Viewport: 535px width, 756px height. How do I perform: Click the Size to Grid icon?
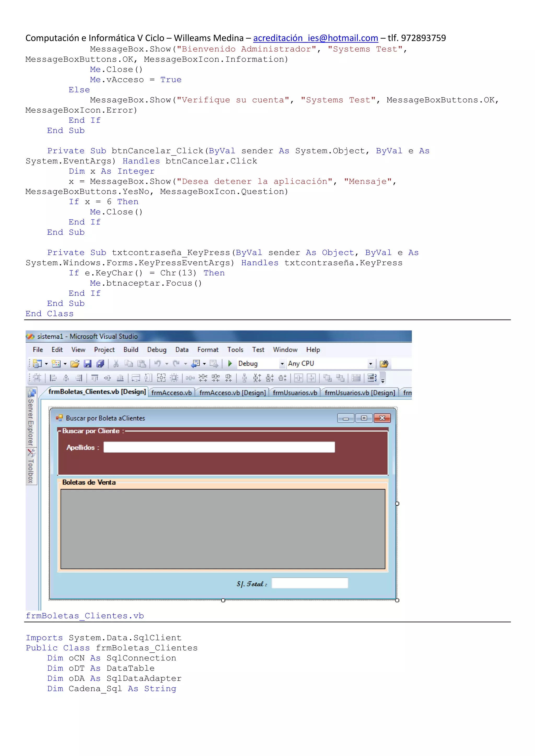coord(174,378)
